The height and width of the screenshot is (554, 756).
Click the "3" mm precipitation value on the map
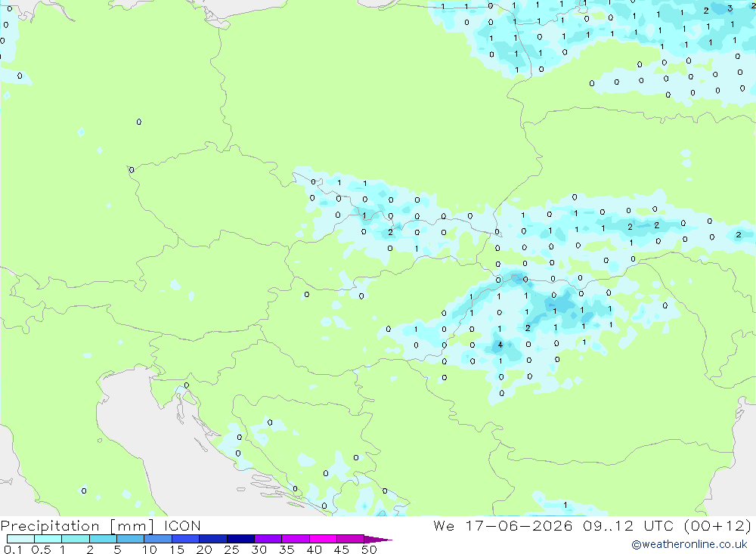tap(730, 8)
